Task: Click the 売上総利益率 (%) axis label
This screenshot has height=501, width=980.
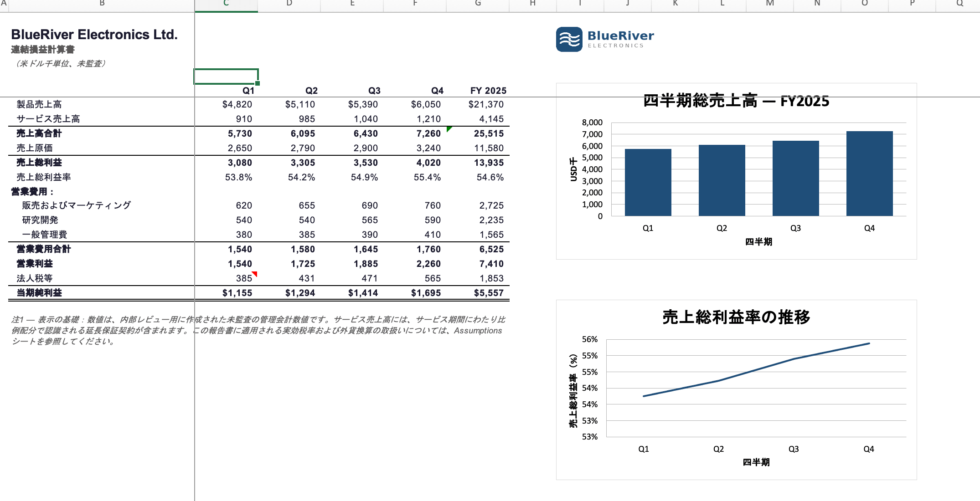Action: [573, 391]
